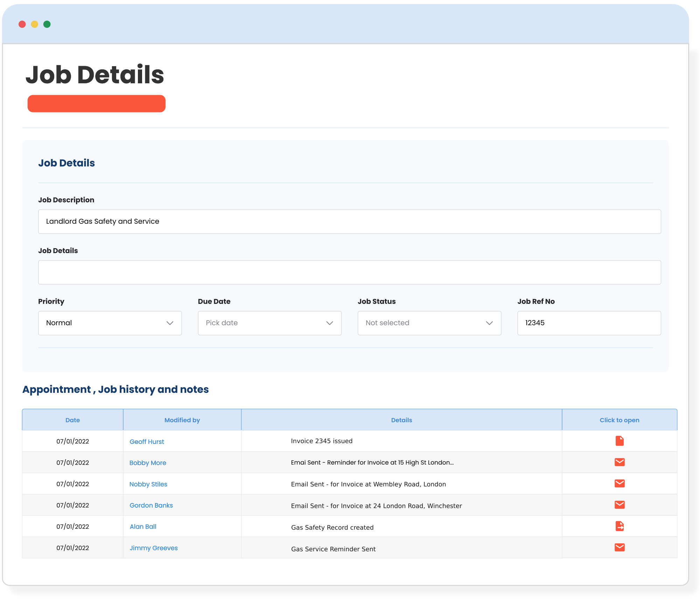Click the Modified by column header
This screenshot has height=599, width=700.
[182, 420]
